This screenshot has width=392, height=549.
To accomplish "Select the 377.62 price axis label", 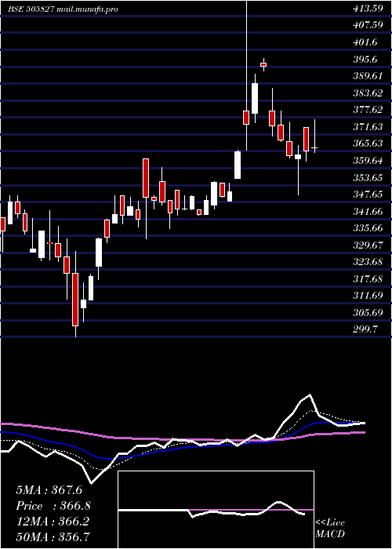I will click(368, 110).
